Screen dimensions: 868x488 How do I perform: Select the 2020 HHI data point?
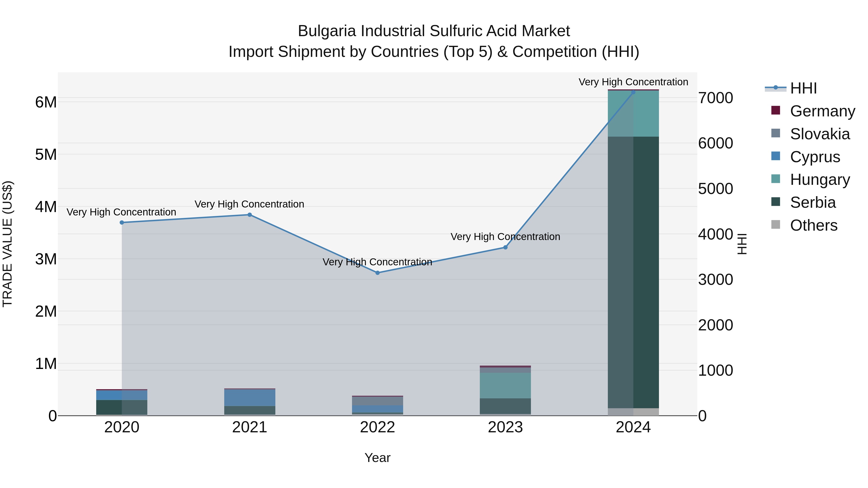click(x=122, y=223)
